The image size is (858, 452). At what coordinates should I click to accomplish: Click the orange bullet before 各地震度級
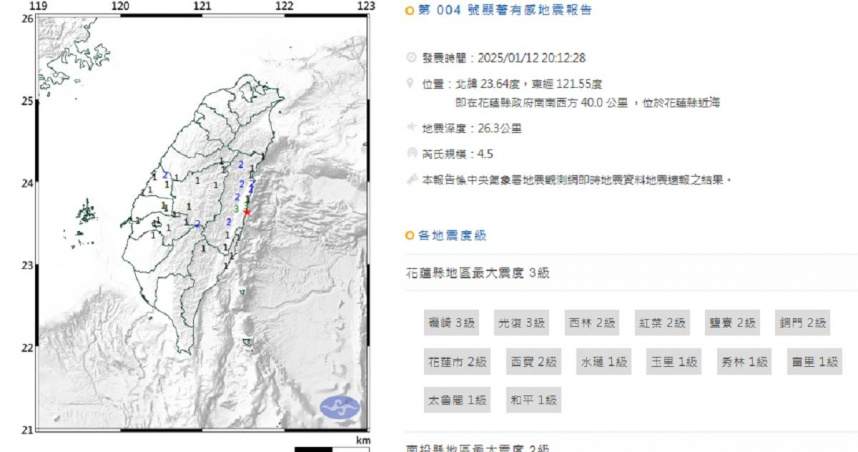pos(409,236)
